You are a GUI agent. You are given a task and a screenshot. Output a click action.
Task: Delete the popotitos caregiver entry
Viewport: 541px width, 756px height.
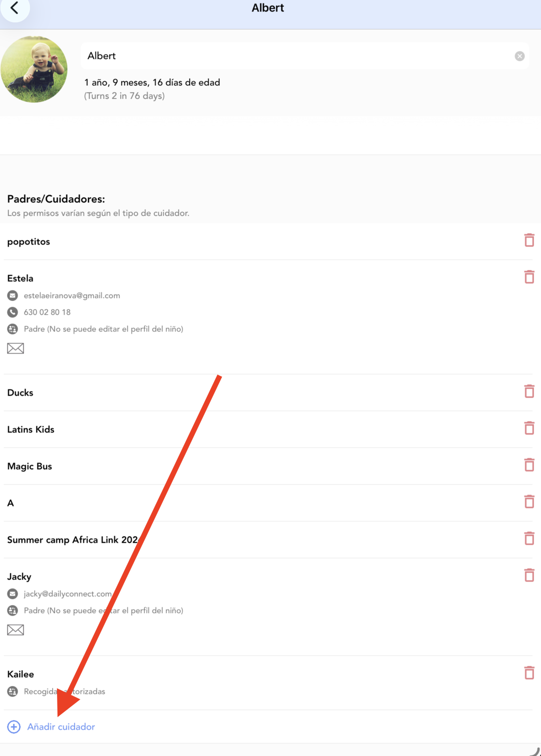point(529,240)
